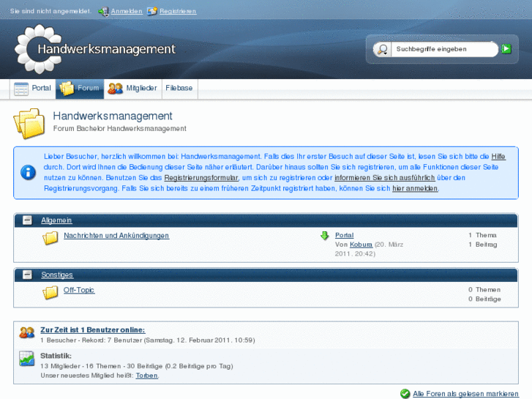Submit search with the green arrow button
The height and width of the screenshot is (399, 532).
tap(506, 49)
